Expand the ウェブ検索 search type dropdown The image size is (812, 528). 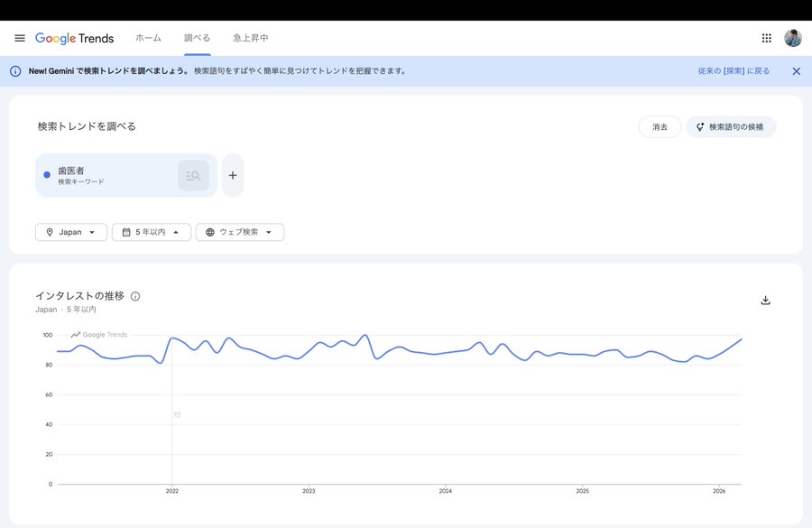[x=240, y=232]
